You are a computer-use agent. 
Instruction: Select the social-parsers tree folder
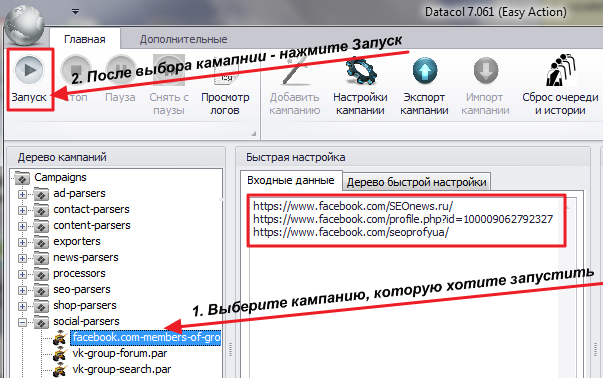pos(87,321)
